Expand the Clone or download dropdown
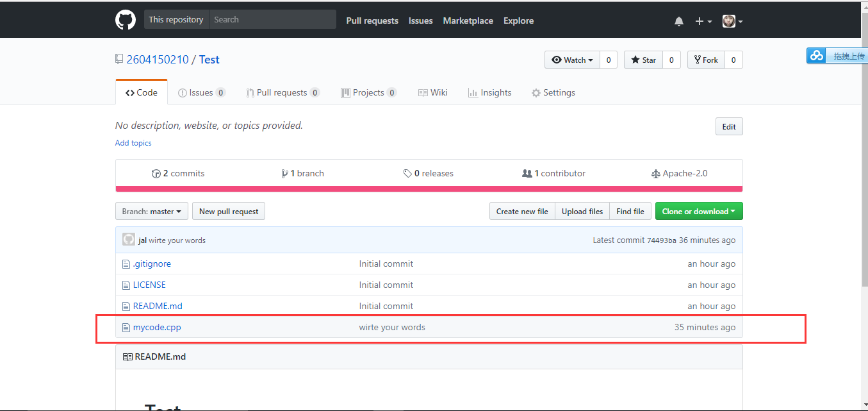 pos(699,211)
